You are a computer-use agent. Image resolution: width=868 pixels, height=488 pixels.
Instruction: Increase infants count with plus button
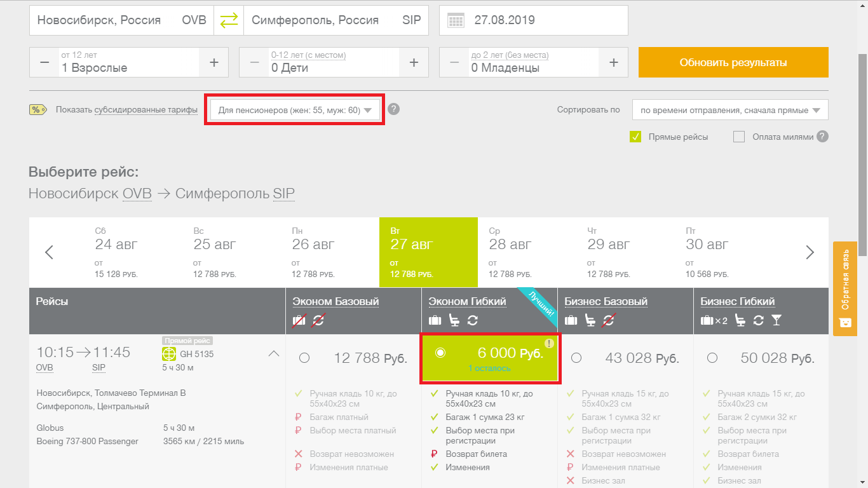coord(614,62)
